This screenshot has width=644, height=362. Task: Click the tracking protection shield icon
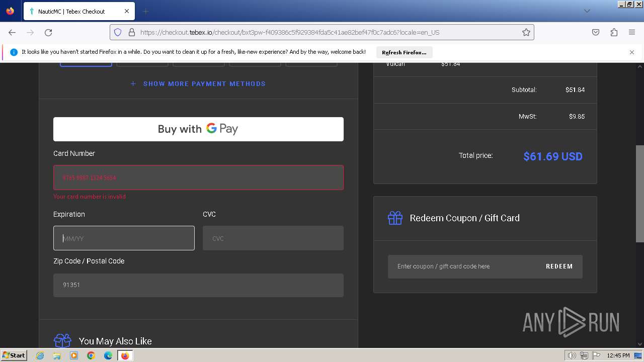118,32
